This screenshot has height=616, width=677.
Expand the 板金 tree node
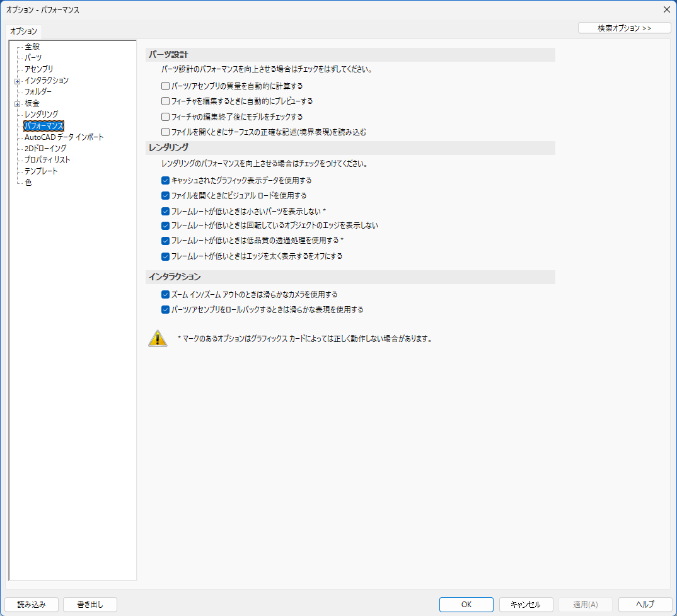(17, 103)
